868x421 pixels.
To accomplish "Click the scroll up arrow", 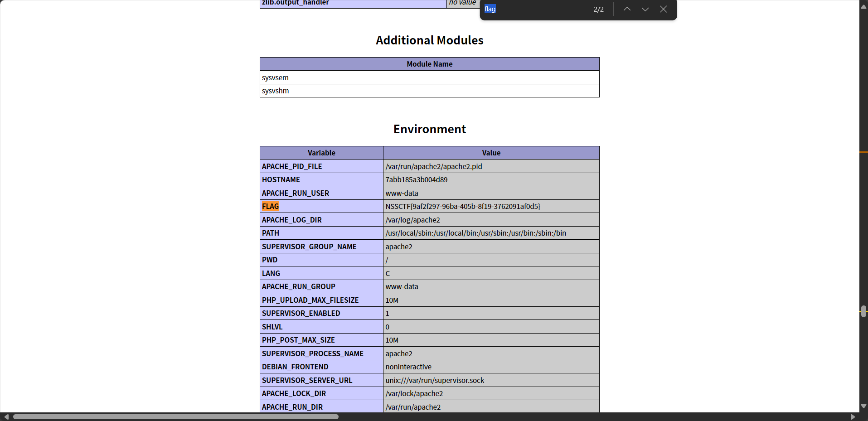I will 864,7.
